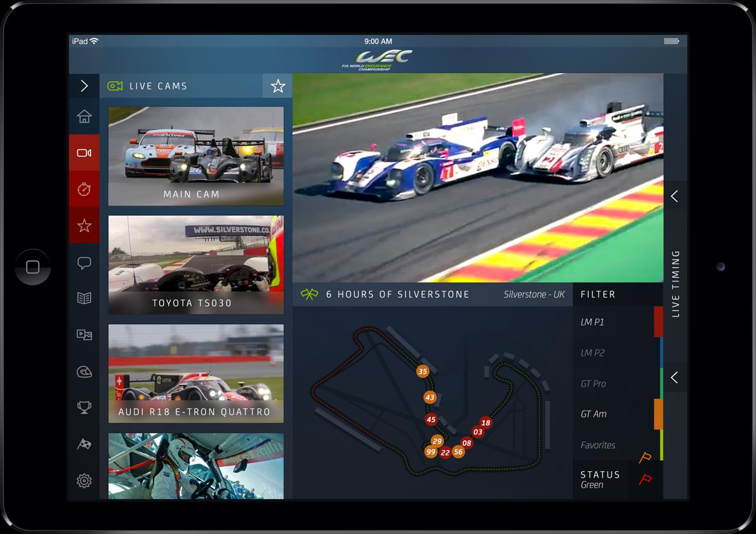The height and width of the screenshot is (534, 756).
Task: Tap the WEC championship logo in header
Action: click(376, 60)
